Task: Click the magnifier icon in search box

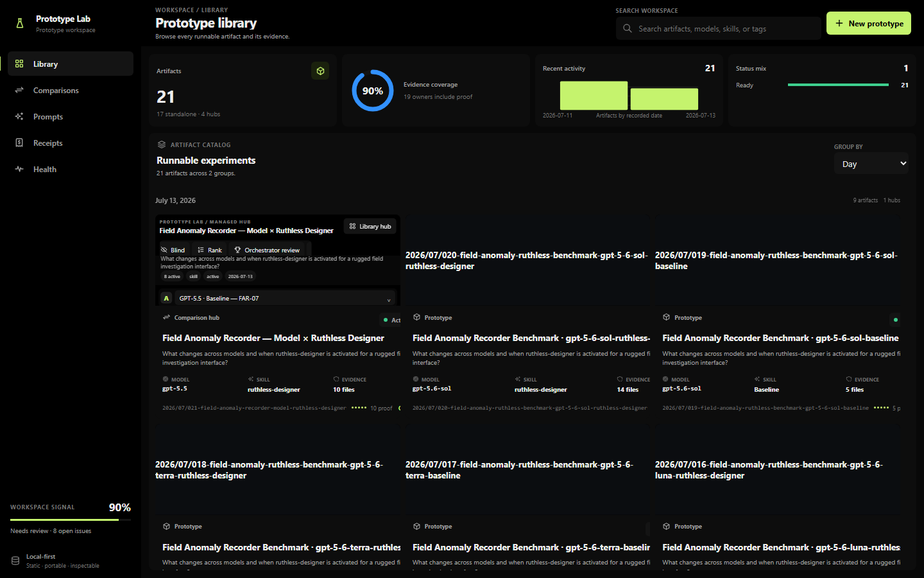Action: pos(628,28)
